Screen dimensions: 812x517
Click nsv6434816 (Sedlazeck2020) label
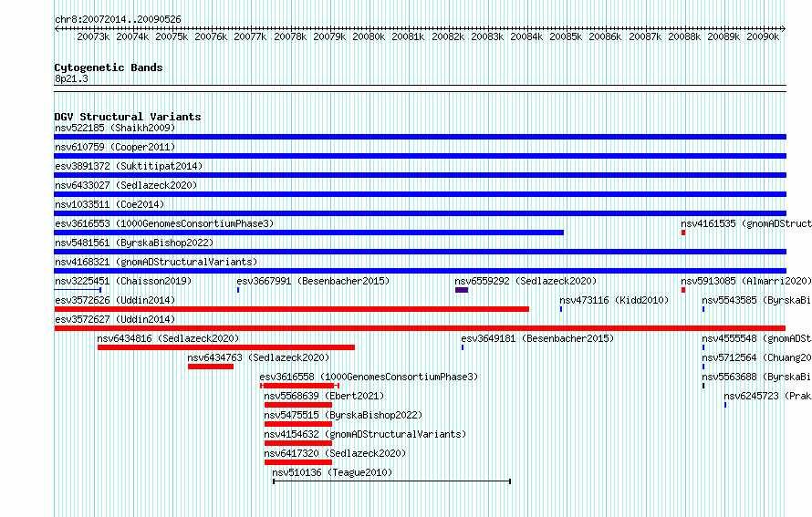pos(168,338)
